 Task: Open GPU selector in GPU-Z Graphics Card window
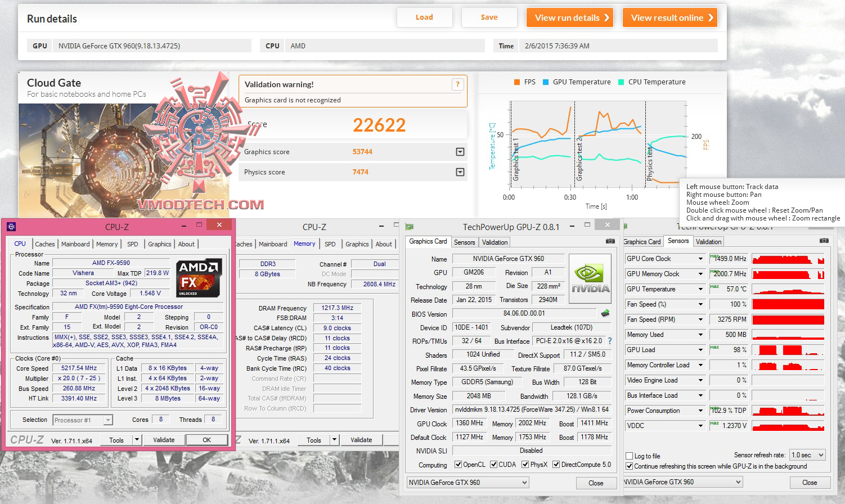468,483
